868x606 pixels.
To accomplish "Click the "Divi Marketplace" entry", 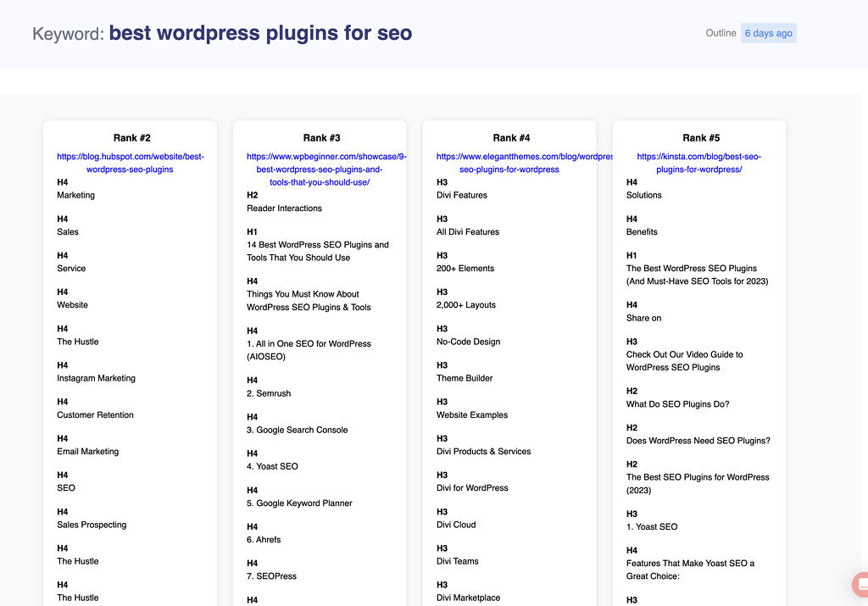I will 468,598.
